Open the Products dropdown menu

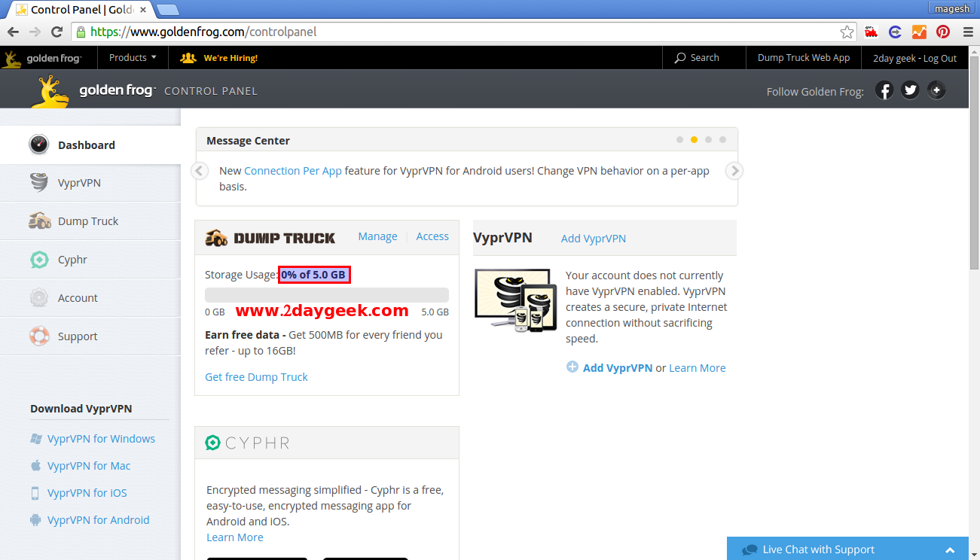click(133, 58)
